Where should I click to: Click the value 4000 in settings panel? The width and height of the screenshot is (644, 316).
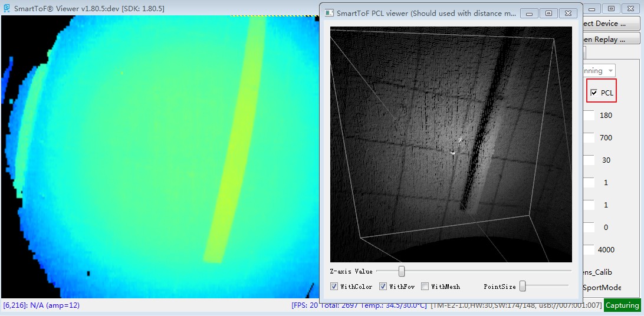click(606, 250)
